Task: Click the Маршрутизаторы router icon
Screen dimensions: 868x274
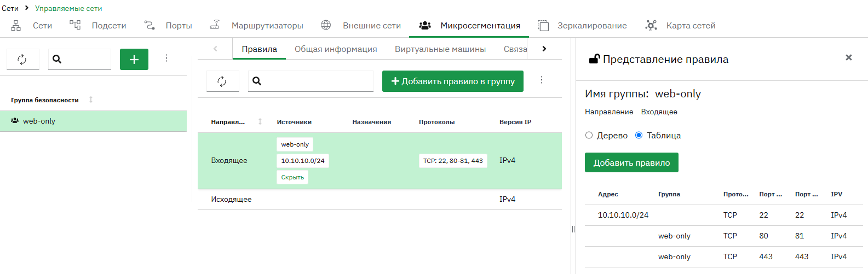Action: click(215, 25)
